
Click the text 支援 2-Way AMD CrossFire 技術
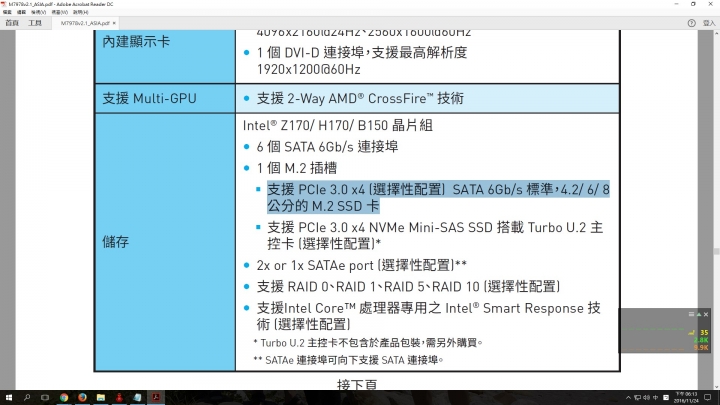360,99
